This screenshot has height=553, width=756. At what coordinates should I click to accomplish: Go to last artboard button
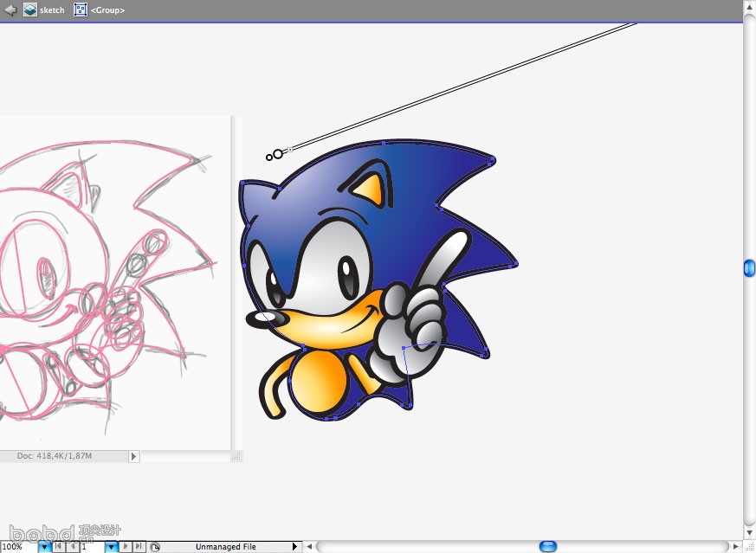click(x=139, y=546)
